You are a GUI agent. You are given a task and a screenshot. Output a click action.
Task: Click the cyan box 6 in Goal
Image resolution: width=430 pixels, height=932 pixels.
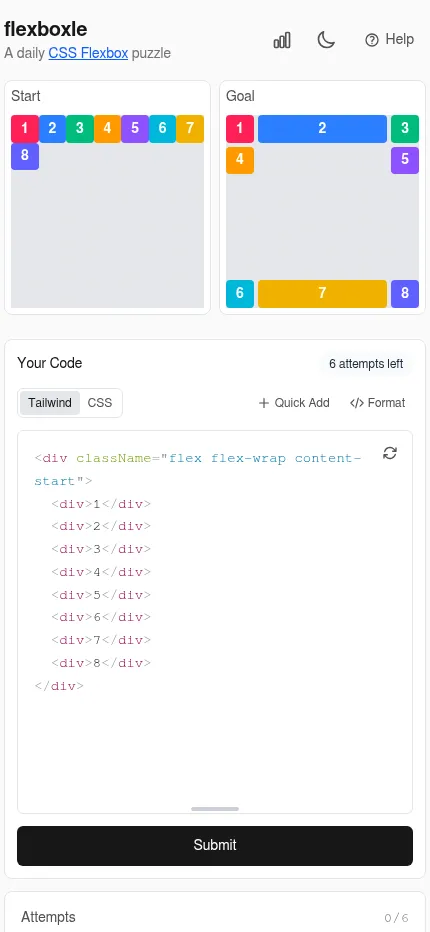point(240,294)
